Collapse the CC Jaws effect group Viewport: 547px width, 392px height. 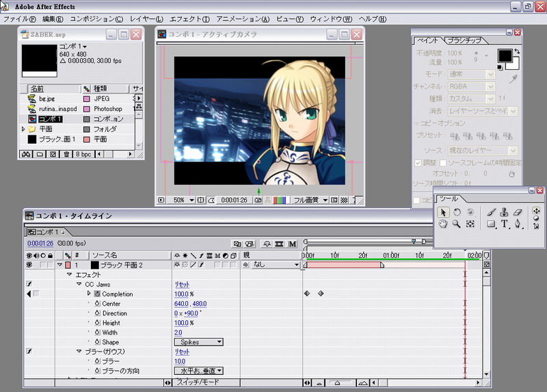tap(79, 284)
